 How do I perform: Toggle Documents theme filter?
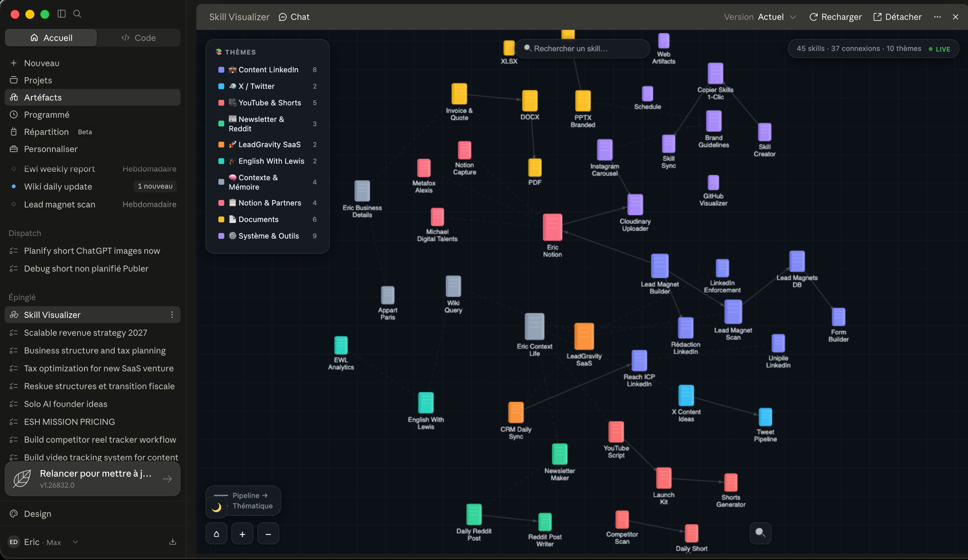pos(267,219)
